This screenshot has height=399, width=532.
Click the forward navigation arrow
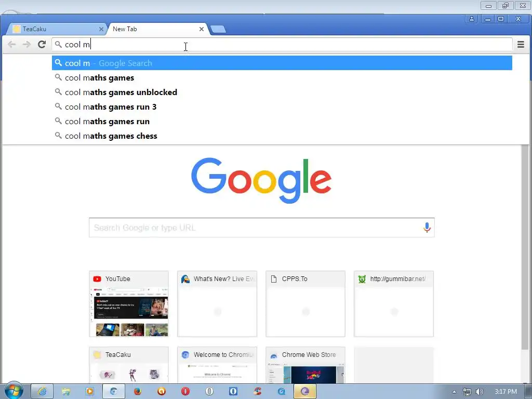tap(26, 45)
